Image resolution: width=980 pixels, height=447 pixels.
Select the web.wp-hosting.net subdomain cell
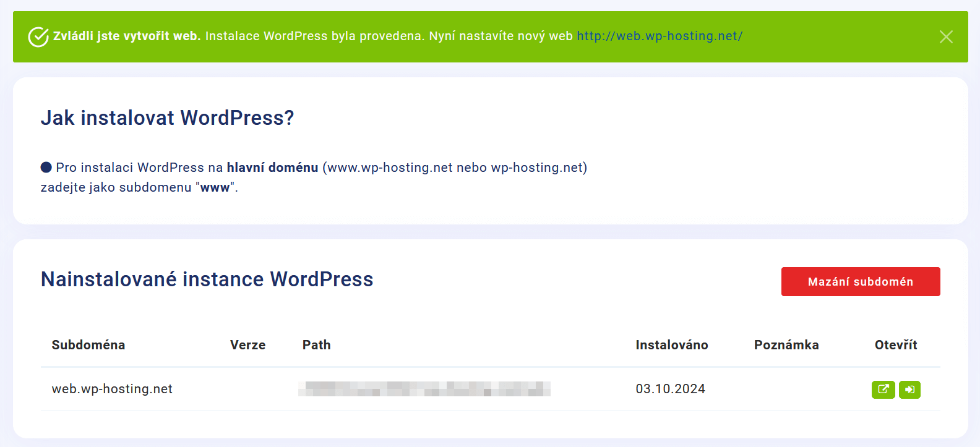pos(112,389)
